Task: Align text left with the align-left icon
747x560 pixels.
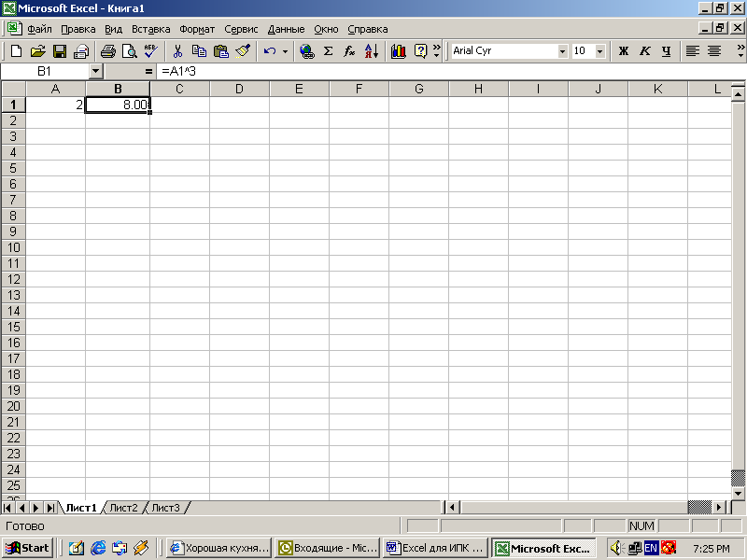Action: tap(692, 51)
